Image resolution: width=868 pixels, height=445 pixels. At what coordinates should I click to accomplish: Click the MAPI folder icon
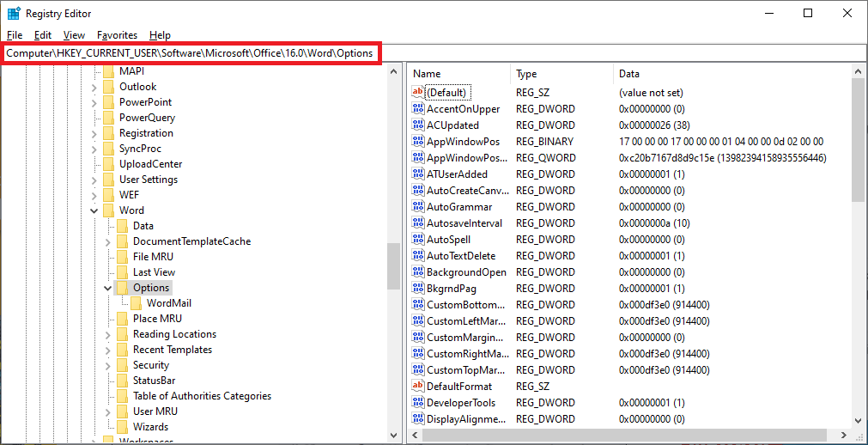coord(108,71)
